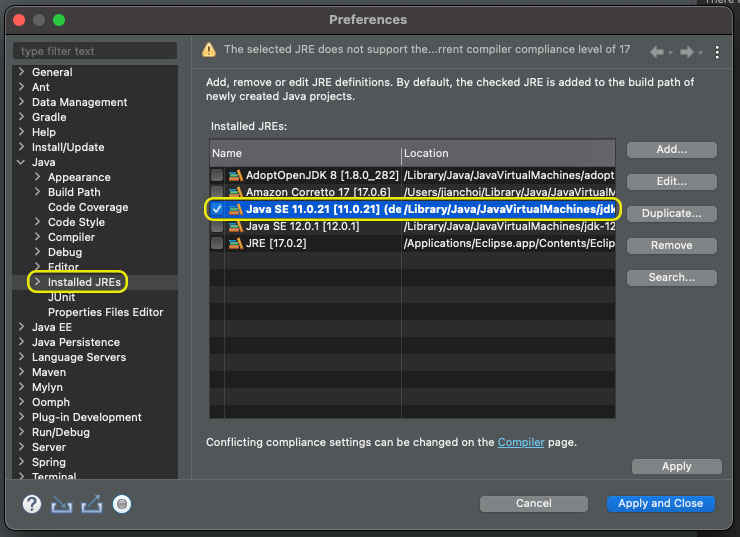Click the Java SE 12.0.1 library icon
Viewport: 740px width, 537px height.
(235, 227)
